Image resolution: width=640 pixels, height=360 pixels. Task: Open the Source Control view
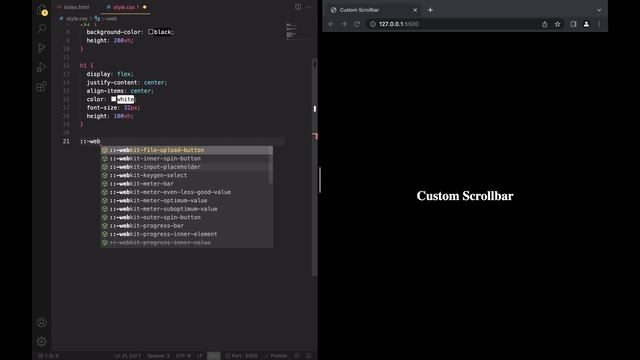click(42, 48)
